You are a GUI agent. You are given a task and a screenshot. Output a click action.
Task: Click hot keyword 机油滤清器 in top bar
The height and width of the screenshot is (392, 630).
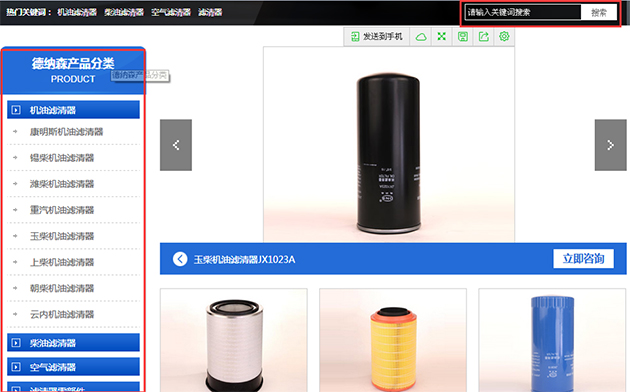[77, 12]
